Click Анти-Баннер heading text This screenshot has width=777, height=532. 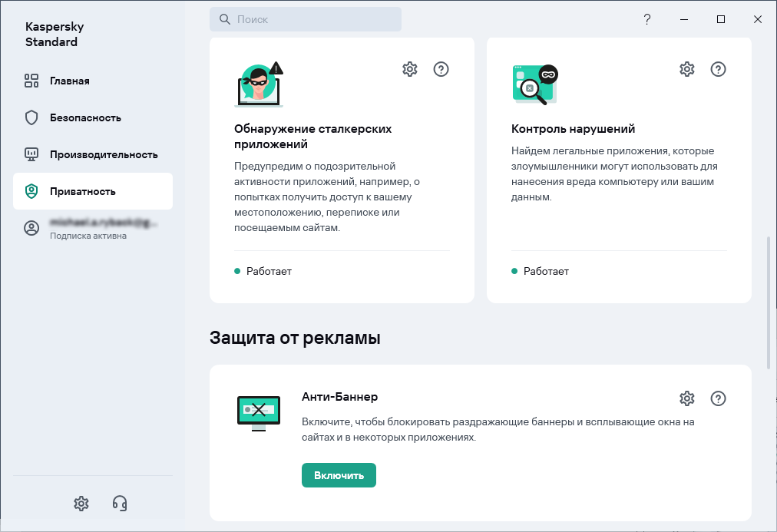tap(340, 397)
